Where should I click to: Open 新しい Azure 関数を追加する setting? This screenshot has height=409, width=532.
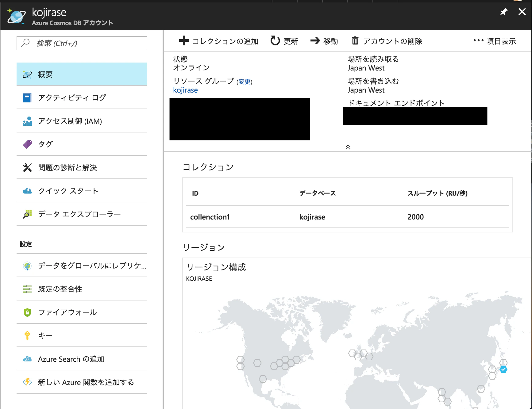click(82, 382)
